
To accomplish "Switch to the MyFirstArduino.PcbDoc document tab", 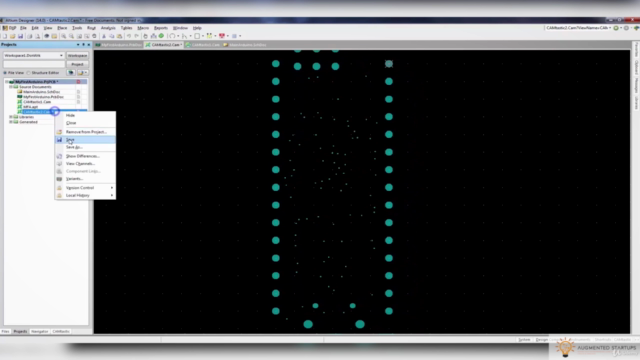I will click(x=119, y=45).
